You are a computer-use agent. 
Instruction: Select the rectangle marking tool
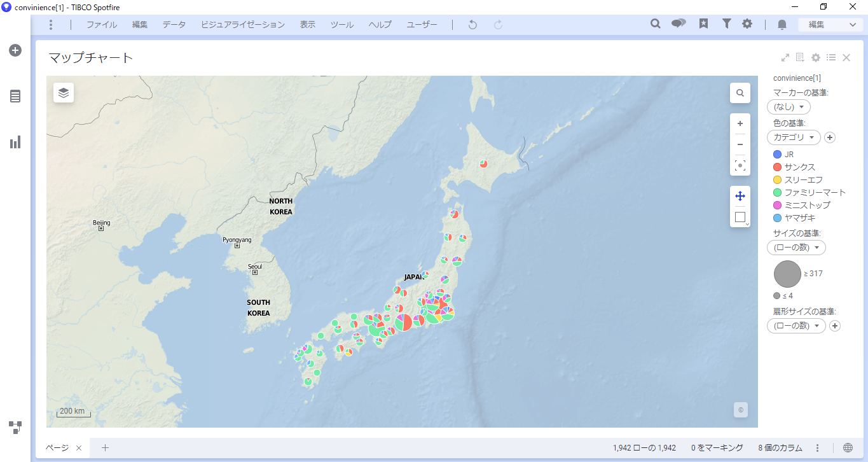(x=740, y=217)
